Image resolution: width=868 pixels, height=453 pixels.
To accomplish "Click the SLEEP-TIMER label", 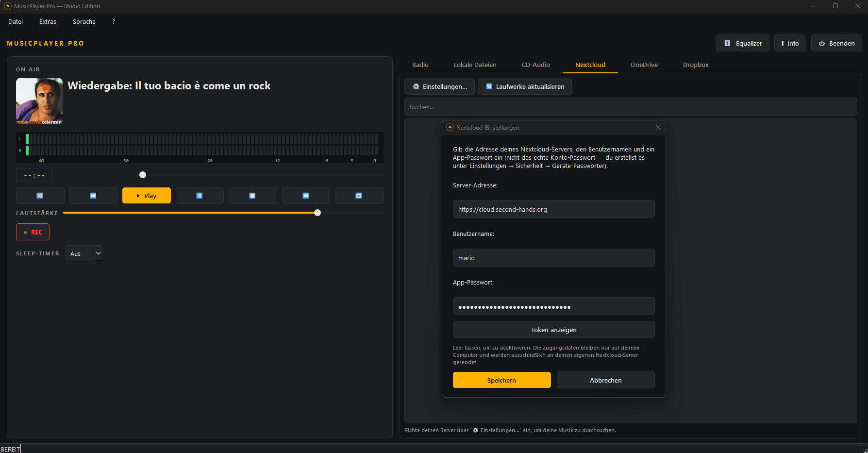I will point(38,253).
